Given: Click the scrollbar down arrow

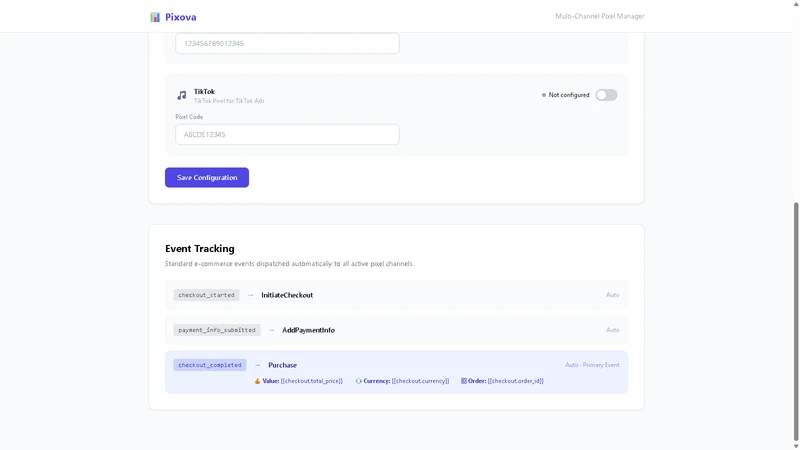Looking at the screenshot, I should (796, 446).
